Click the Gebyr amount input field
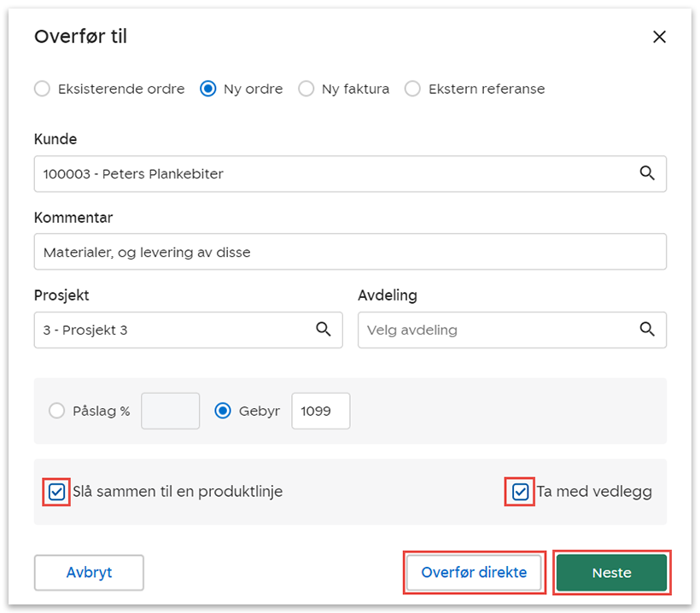 (321, 411)
